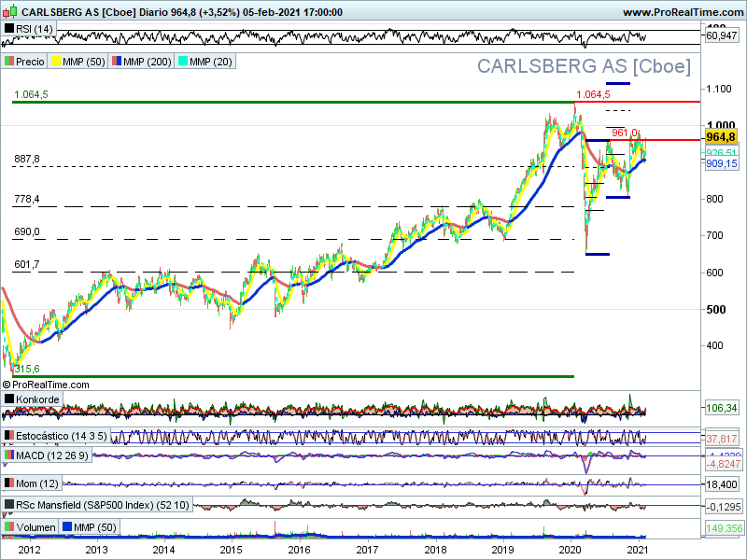Image resolution: width=747 pixels, height=560 pixels.
Task: Click the cyan MMP (20) swatch
Action: [182, 62]
